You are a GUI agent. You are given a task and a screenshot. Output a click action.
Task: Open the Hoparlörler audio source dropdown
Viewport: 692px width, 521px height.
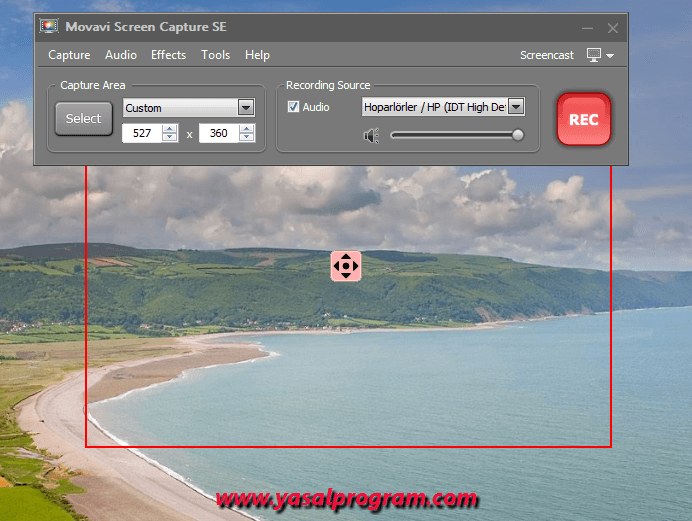[x=516, y=107]
